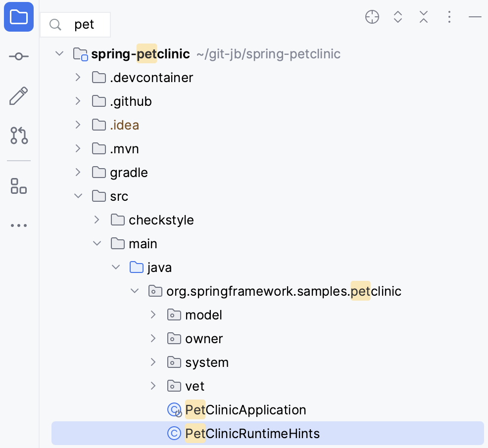Click the magnifier icon in the search field
Image resolution: width=488 pixels, height=448 pixels.
[x=55, y=24]
